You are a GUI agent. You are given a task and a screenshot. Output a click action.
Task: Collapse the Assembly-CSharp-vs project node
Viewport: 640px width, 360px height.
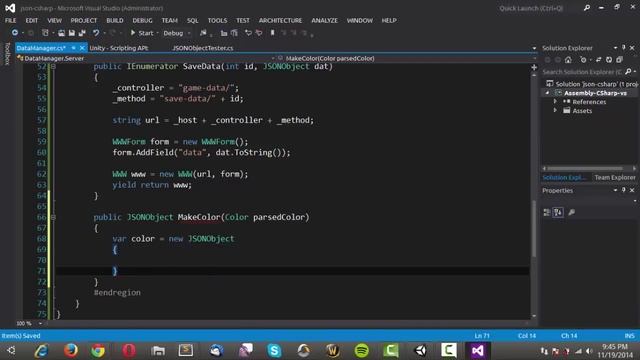coord(547,93)
